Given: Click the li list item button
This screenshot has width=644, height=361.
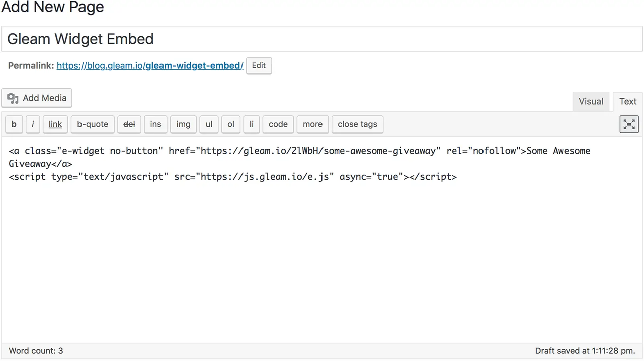Looking at the screenshot, I should pos(252,124).
